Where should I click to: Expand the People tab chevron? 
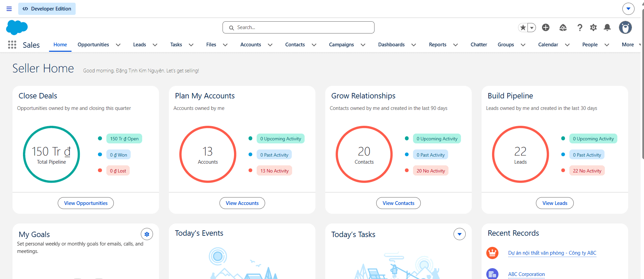point(607,45)
